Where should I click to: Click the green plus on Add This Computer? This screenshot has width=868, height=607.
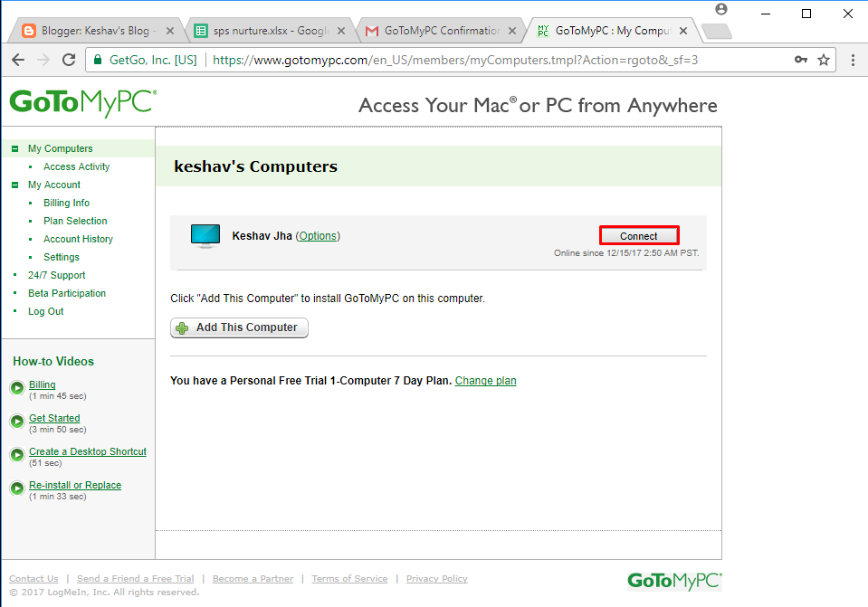180,327
